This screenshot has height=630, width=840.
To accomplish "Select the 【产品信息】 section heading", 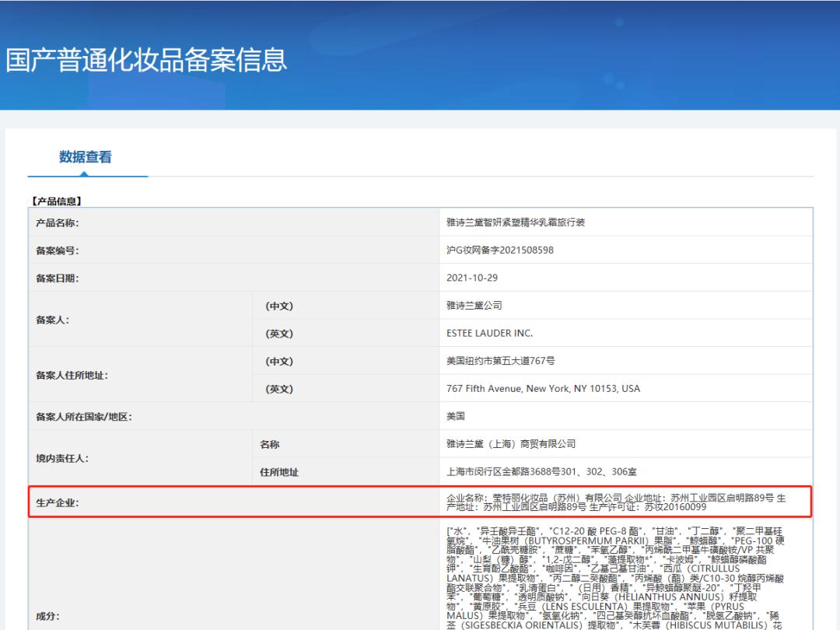I will coord(56,201).
